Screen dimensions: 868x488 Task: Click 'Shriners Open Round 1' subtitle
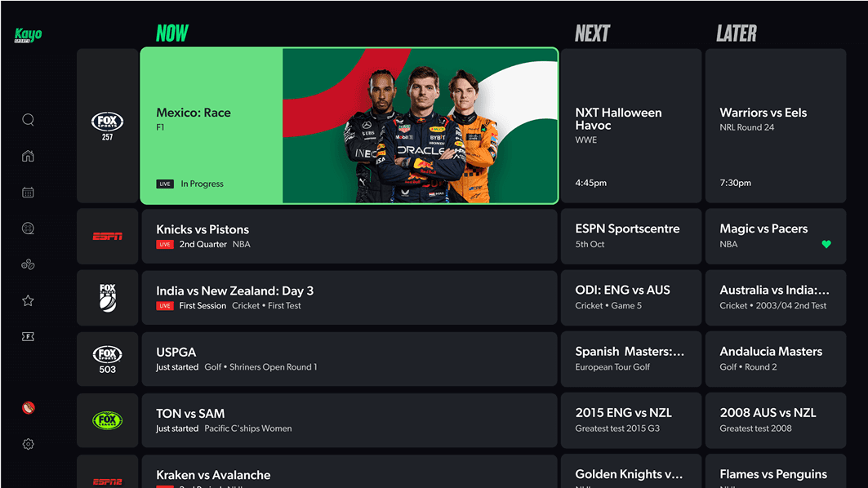274,367
